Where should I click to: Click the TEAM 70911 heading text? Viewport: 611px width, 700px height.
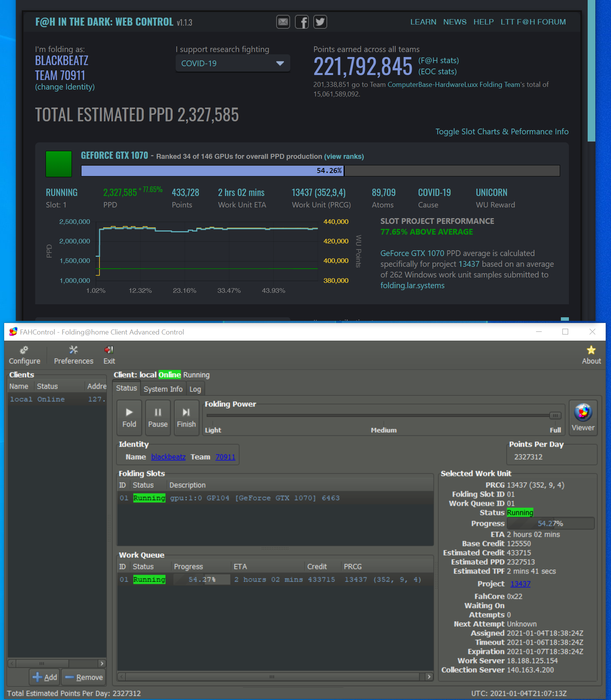tap(60, 75)
